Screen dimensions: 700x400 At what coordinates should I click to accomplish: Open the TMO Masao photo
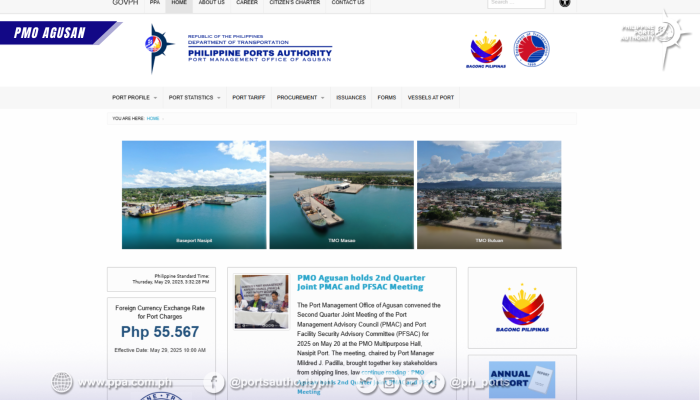click(342, 195)
